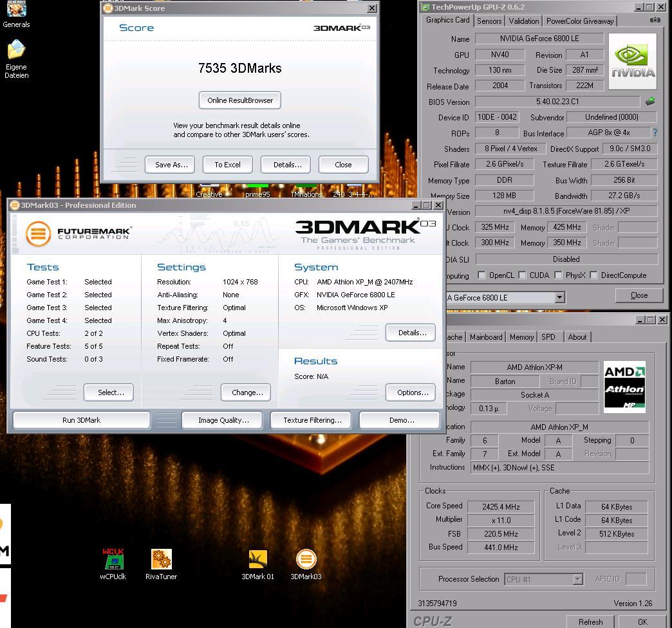Click the Results Options button
This screenshot has height=628, width=672.
[x=410, y=392]
